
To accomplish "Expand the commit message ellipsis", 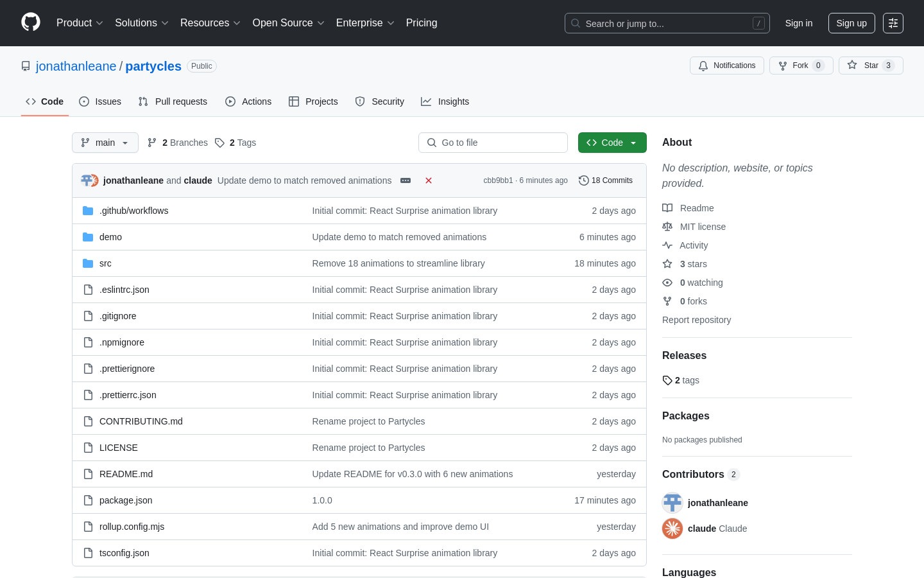I will [406, 180].
